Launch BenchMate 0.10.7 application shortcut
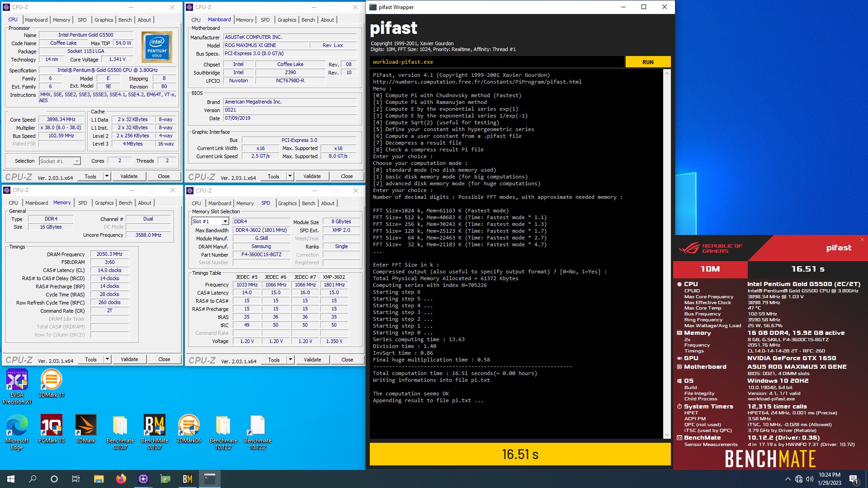Image resolution: width=868 pixels, height=488 pixels. [x=155, y=432]
